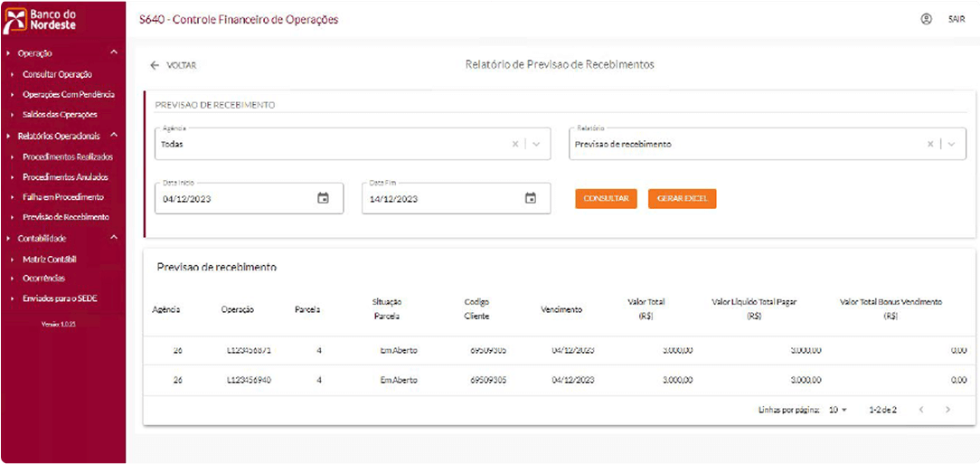
Task: Click the user profile icon
Action: (926, 19)
